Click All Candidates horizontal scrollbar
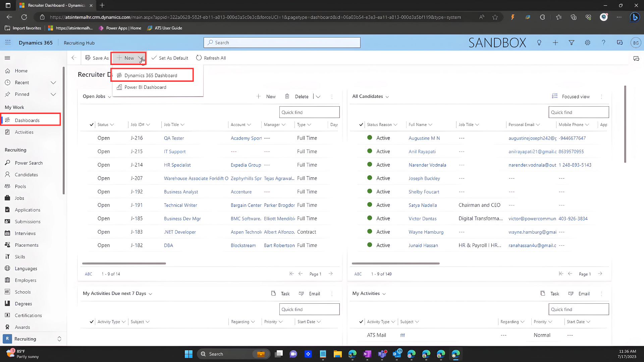The image size is (644, 362). (396, 263)
